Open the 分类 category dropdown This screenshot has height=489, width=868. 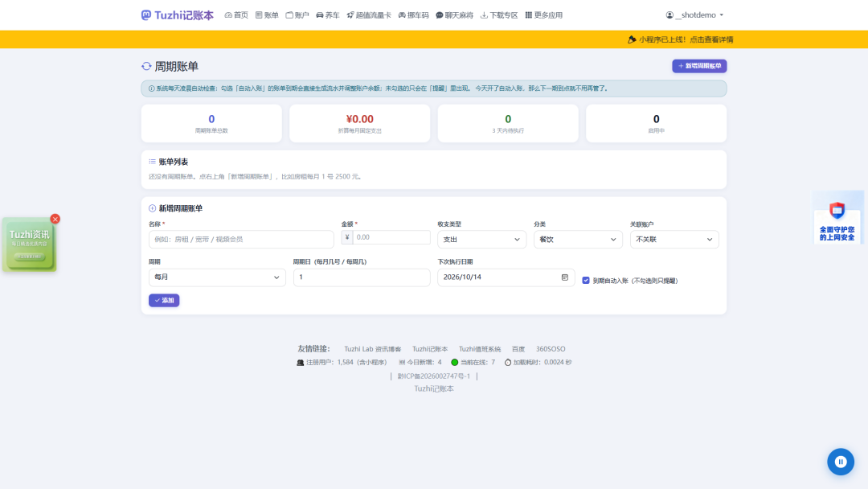578,239
